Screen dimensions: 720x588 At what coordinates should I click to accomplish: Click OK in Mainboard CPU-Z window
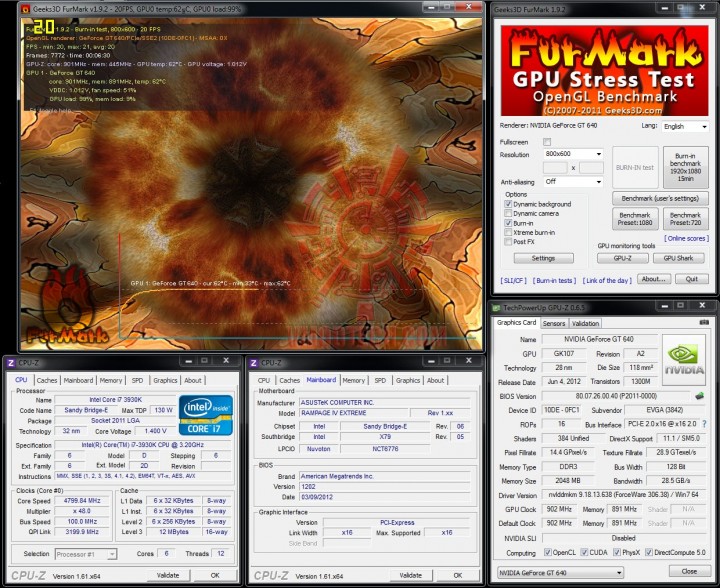click(x=457, y=575)
